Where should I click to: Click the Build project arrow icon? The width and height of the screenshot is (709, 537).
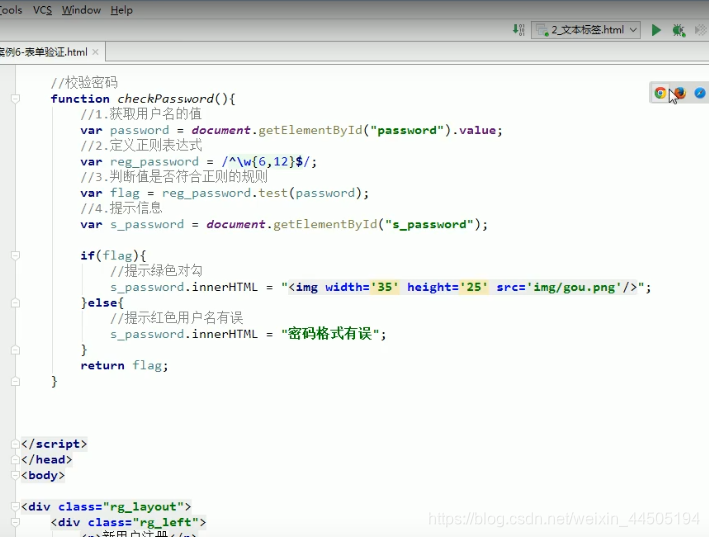[518, 30]
